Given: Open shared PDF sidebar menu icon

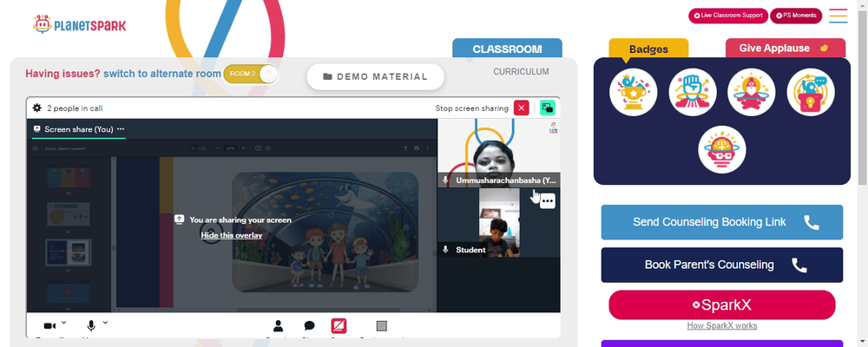Looking at the screenshot, I should click(36, 148).
